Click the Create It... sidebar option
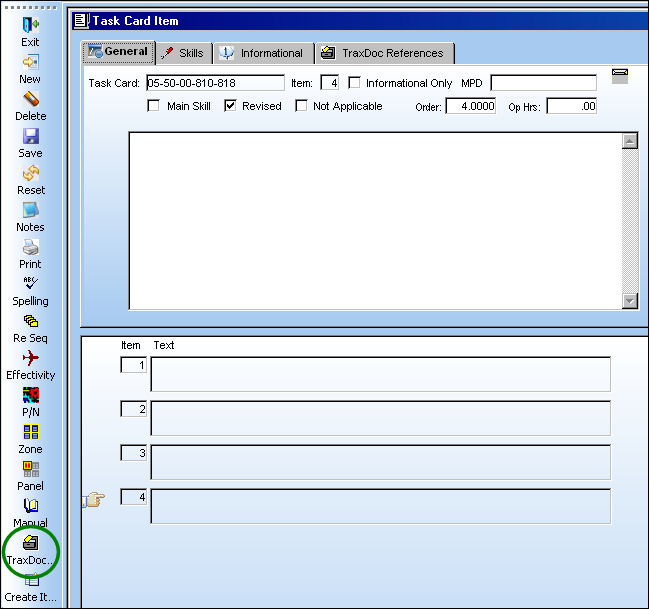The height and width of the screenshot is (609, 649). pyautogui.click(x=31, y=590)
